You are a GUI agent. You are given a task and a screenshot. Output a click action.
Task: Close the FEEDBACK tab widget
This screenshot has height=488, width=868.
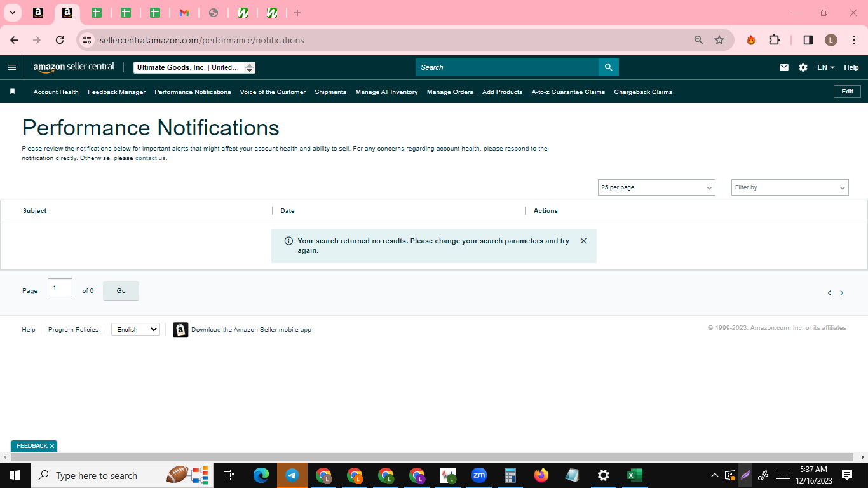(x=52, y=446)
